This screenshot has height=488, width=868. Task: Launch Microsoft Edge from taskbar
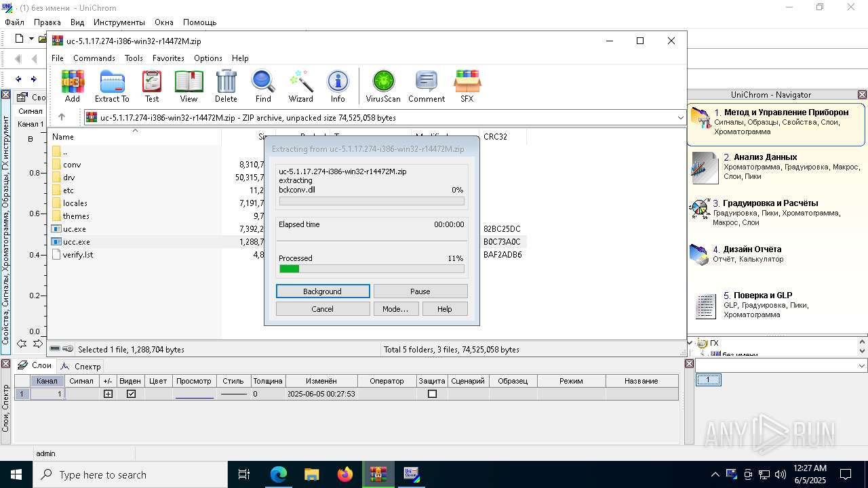tap(279, 474)
